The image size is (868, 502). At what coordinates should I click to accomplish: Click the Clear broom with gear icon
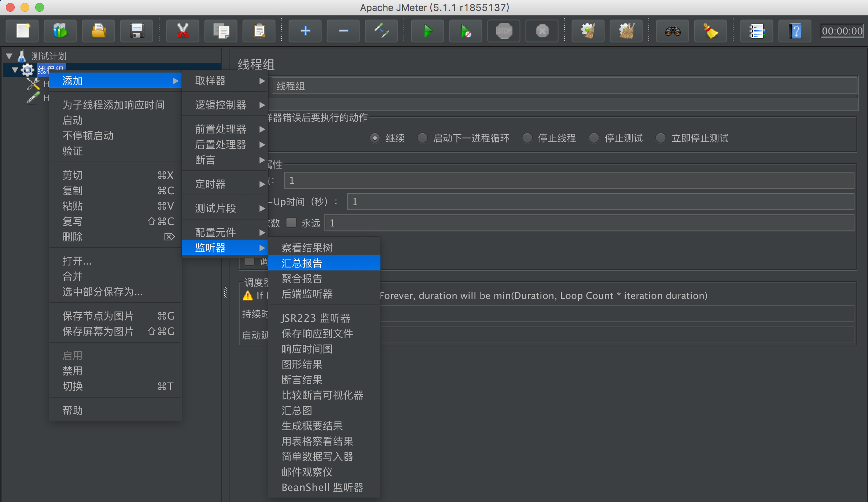tap(588, 31)
